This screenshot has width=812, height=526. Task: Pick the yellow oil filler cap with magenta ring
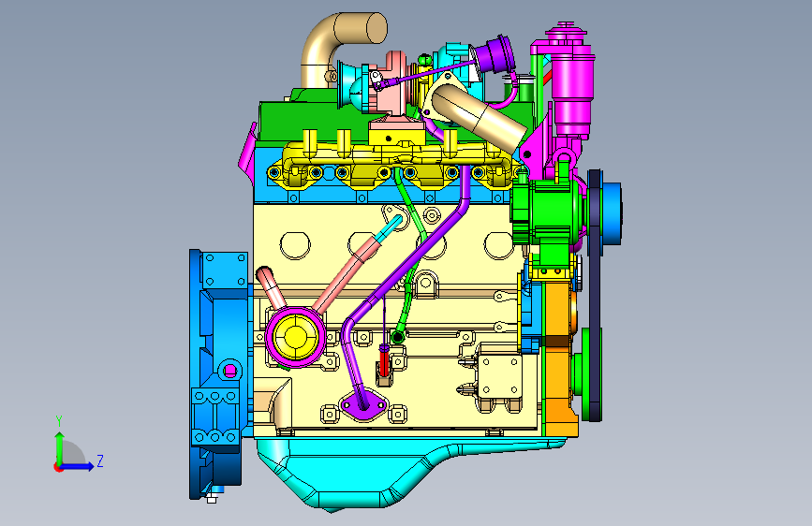pos(296,337)
